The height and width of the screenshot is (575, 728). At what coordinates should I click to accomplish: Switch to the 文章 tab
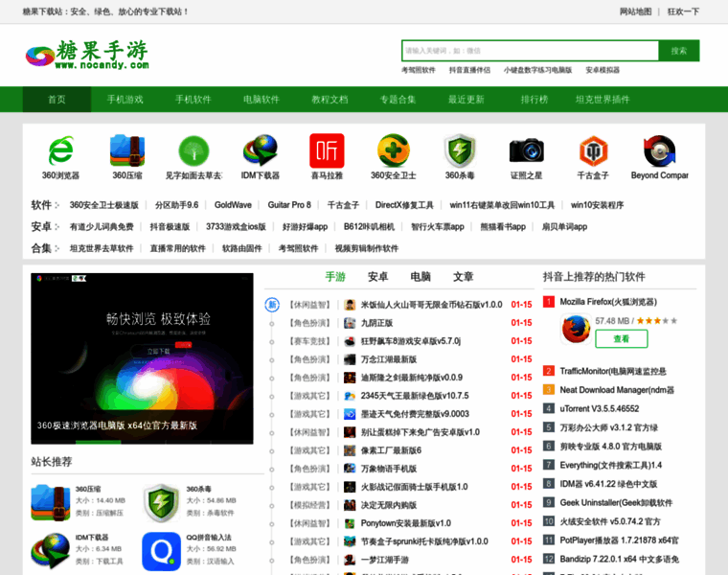pos(464,277)
